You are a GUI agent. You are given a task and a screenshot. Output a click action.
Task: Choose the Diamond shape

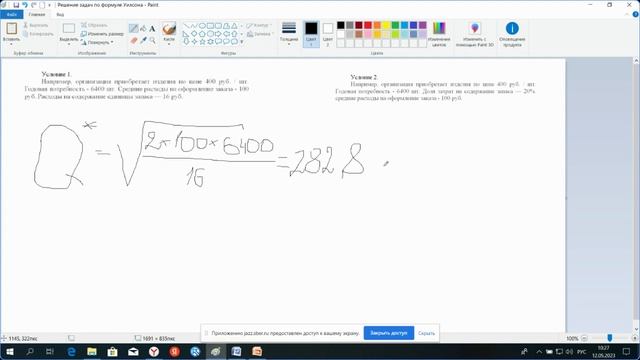tap(194, 34)
